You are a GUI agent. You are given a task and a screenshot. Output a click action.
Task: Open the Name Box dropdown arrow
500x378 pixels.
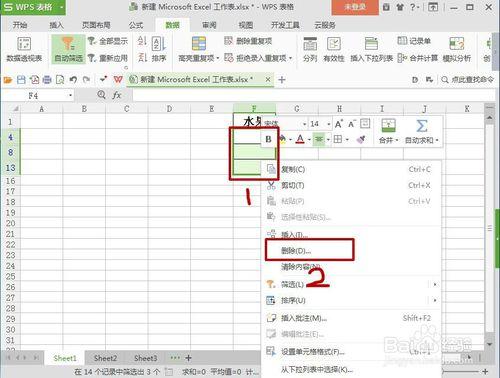coord(70,96)
